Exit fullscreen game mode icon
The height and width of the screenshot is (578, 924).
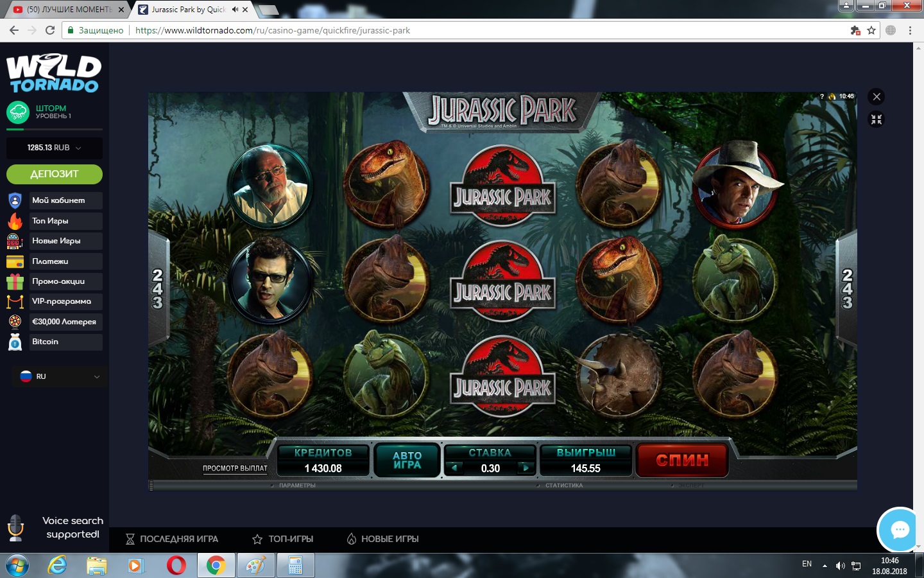point(877,119)
